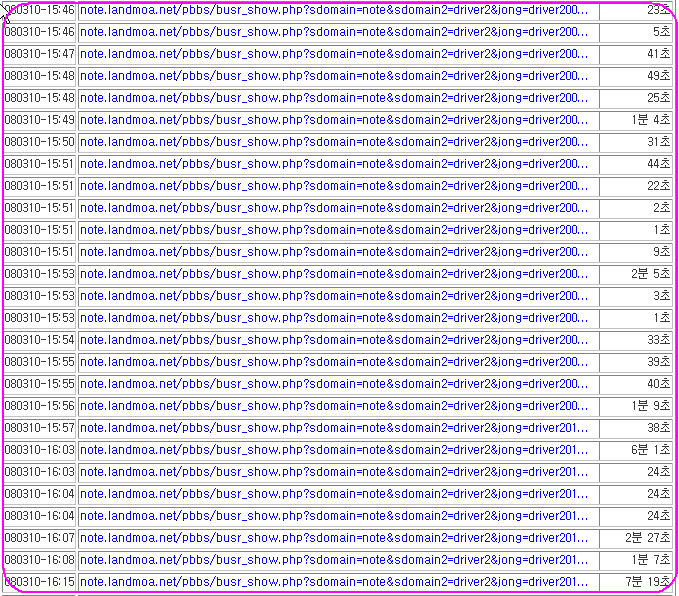Select the 080310-15:49 timestamp cell

click(x=39, y=120)
